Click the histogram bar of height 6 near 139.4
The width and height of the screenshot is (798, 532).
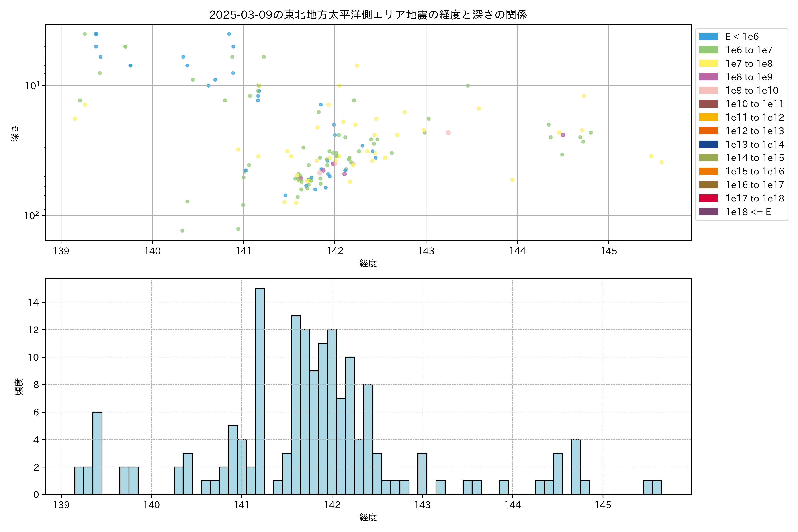(97, 453)
